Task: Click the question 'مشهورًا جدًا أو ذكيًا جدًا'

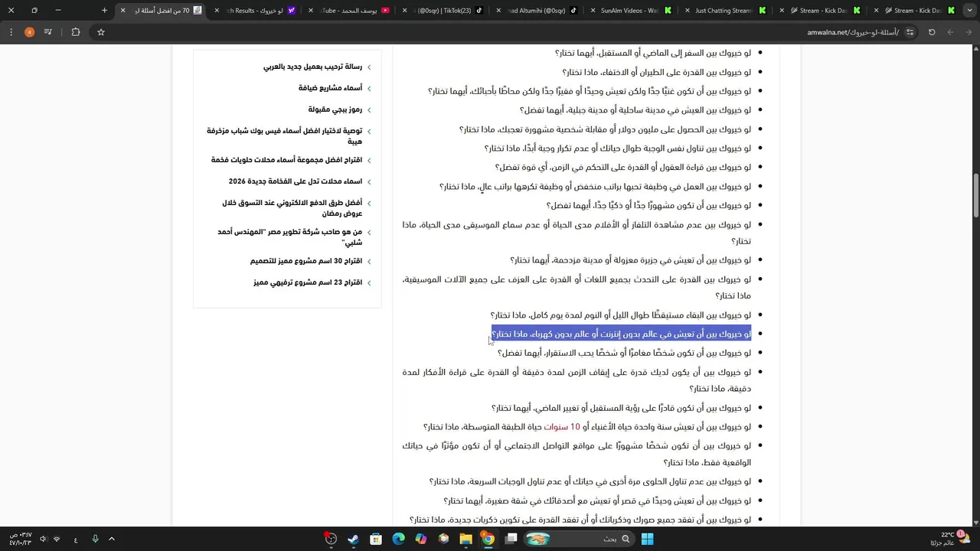Action: click(648, 206)
